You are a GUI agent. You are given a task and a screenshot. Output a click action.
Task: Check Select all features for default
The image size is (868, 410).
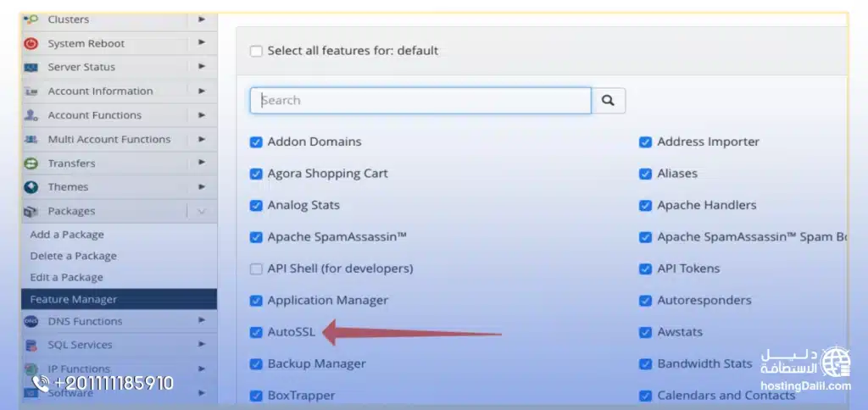[256, 51]
